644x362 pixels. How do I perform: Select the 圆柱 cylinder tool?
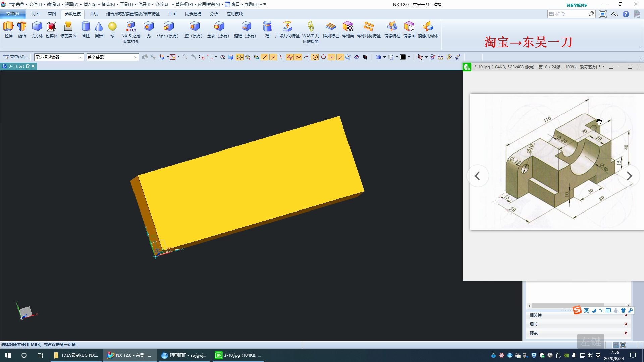click(x=86, y=27)
